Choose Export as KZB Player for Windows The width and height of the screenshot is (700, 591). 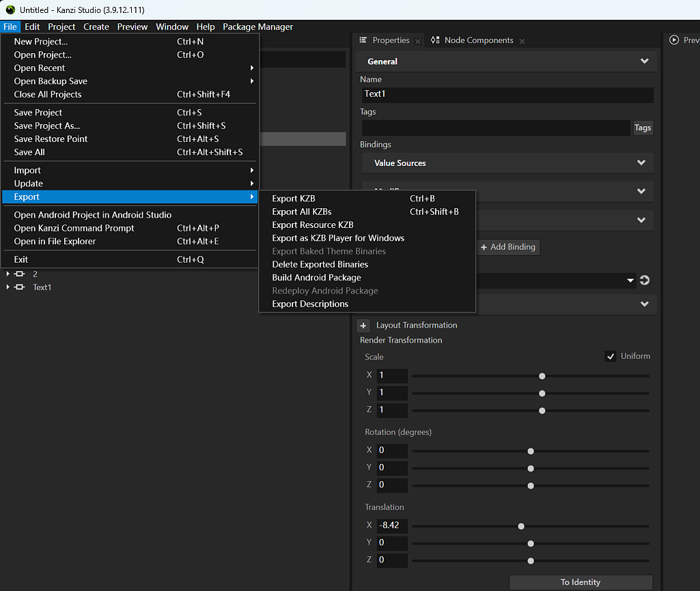pyautogui.click(x=367, y=238)
